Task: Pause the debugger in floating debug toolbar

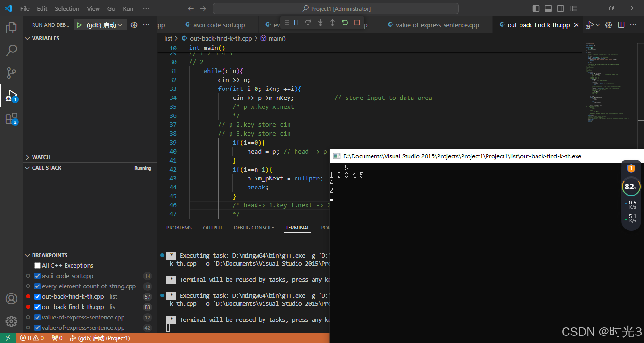Action: click(x=296, y=23)
